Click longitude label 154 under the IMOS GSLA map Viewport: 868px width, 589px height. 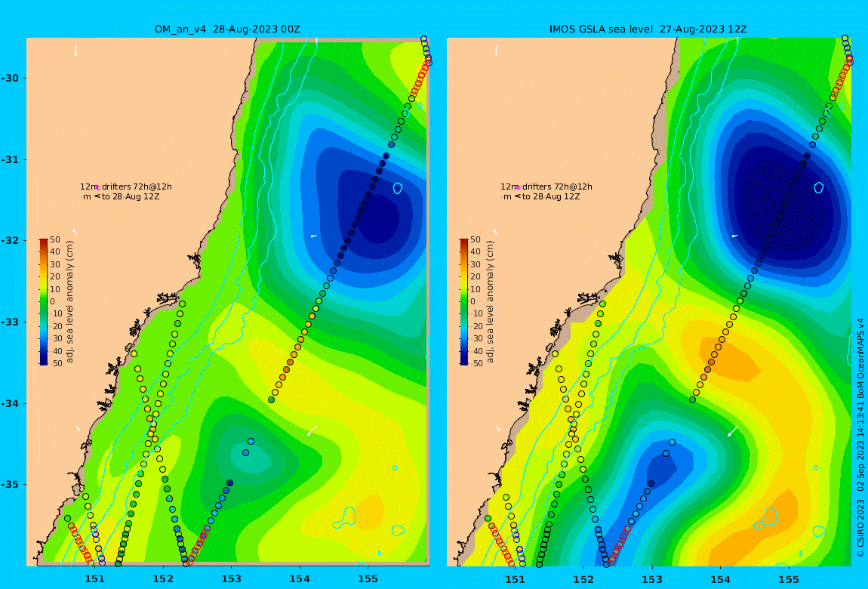click(720, 579)
